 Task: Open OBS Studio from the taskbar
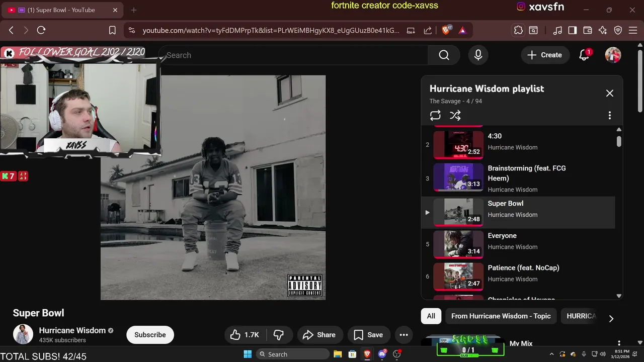[397, 354]
